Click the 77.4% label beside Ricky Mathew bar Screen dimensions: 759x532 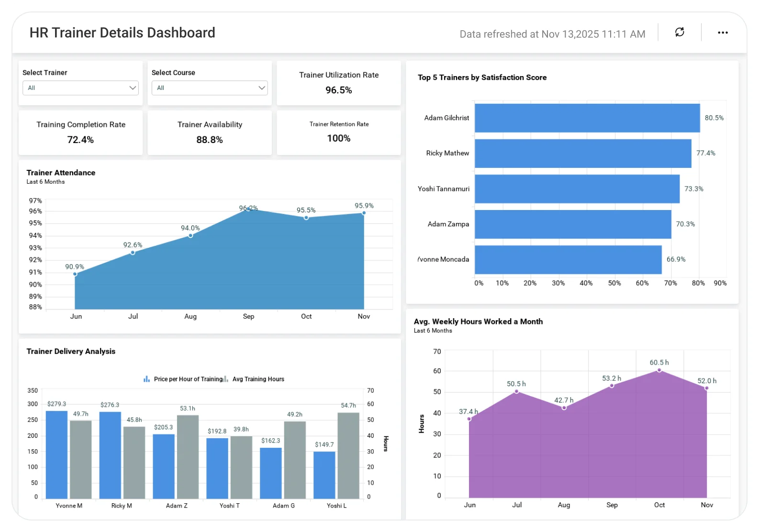705,154
